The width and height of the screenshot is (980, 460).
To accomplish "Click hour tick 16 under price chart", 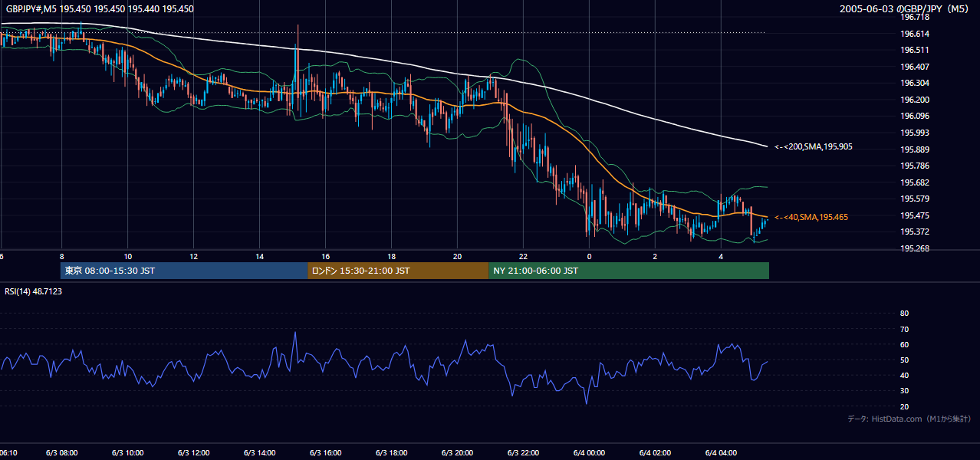I will [x=325, y=256].
